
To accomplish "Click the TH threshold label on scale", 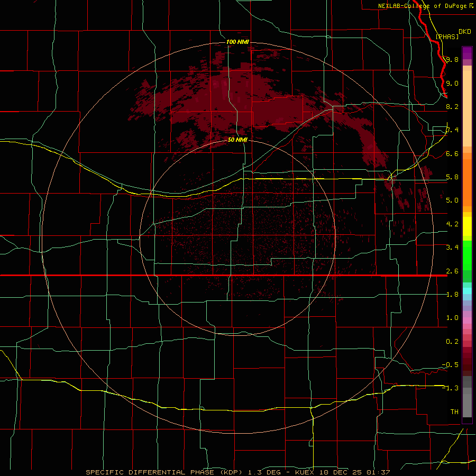I will coord(454,412).
